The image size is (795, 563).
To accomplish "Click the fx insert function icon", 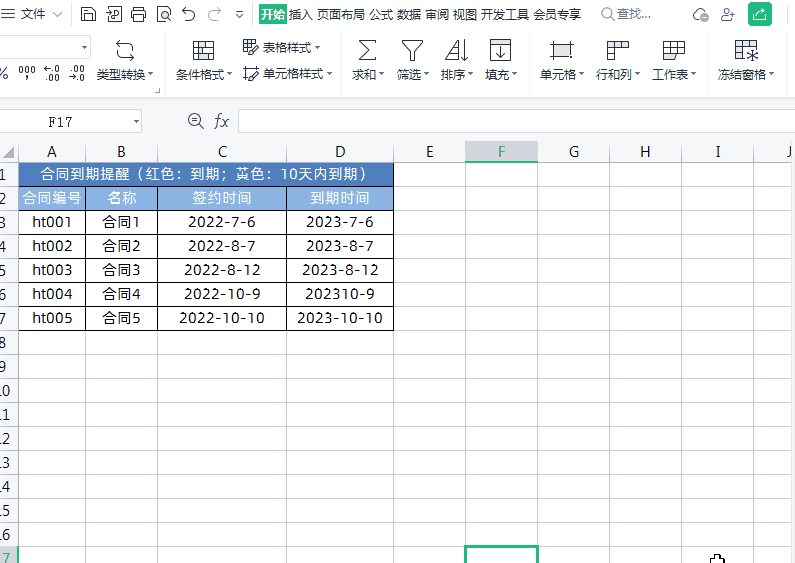I will click(221, 121).
